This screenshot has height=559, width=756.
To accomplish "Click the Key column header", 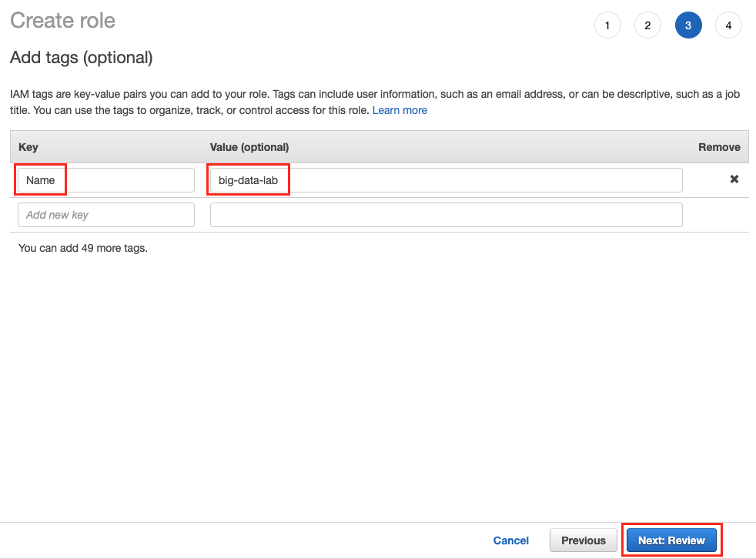I will (28, 147).
